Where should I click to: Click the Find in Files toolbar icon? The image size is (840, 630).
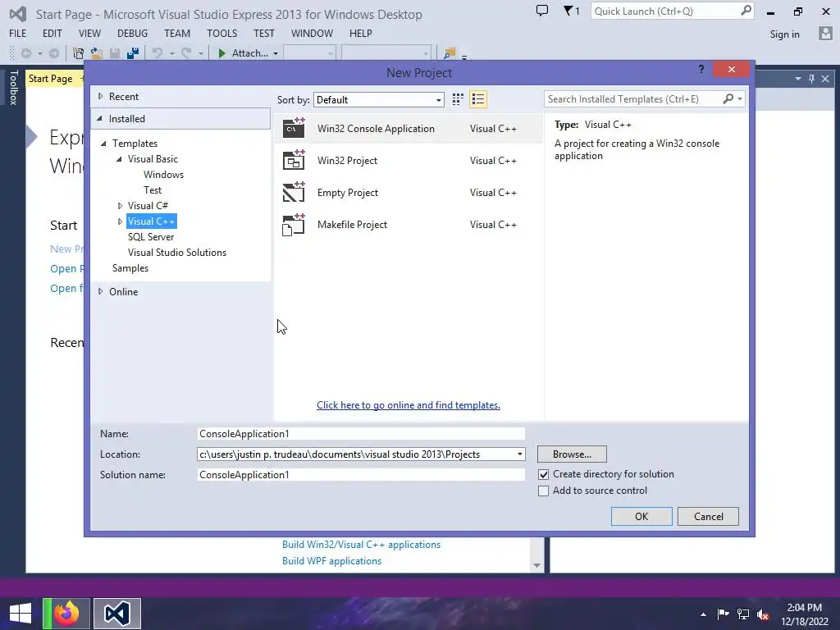(x=450, y=53)
